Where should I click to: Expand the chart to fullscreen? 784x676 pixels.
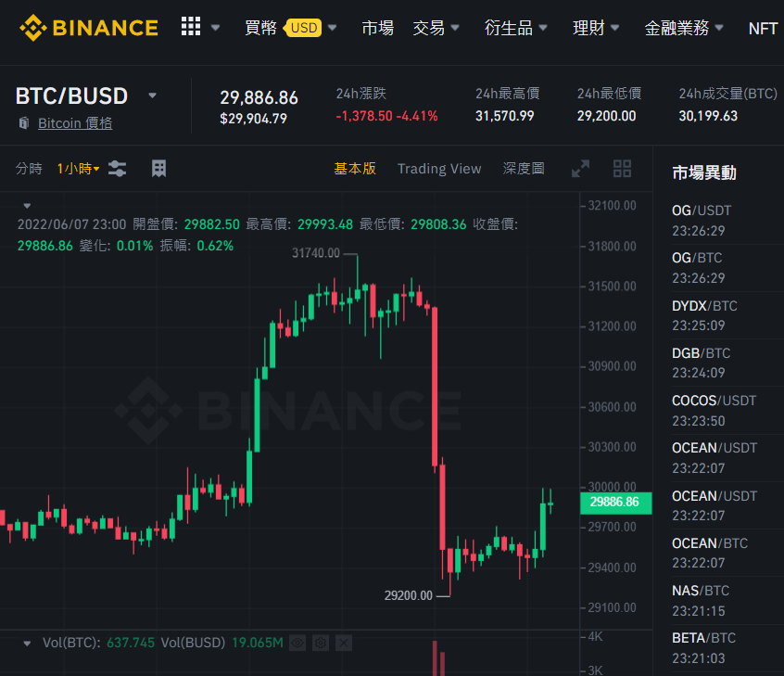pyautogui.click(x=580, y=169)
